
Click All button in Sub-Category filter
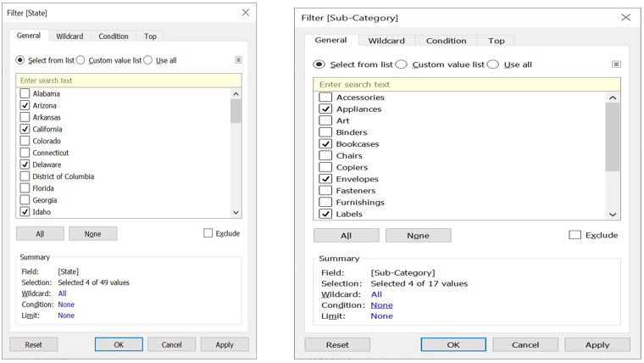point(347,235)
